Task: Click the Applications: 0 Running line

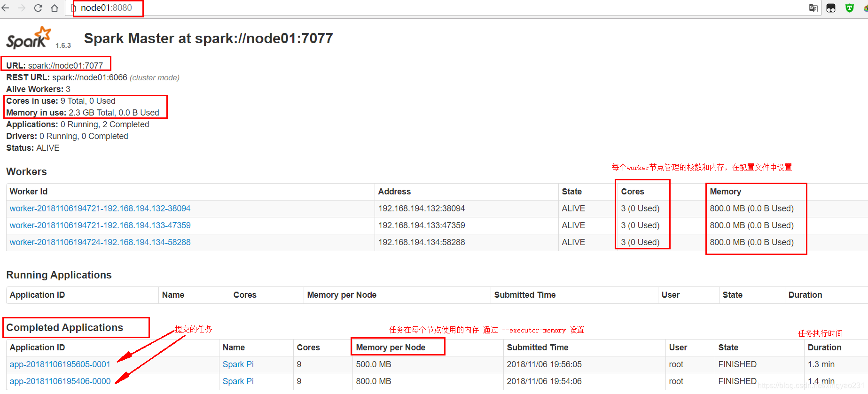Action: pyautogui.click(x=78, y=124)
